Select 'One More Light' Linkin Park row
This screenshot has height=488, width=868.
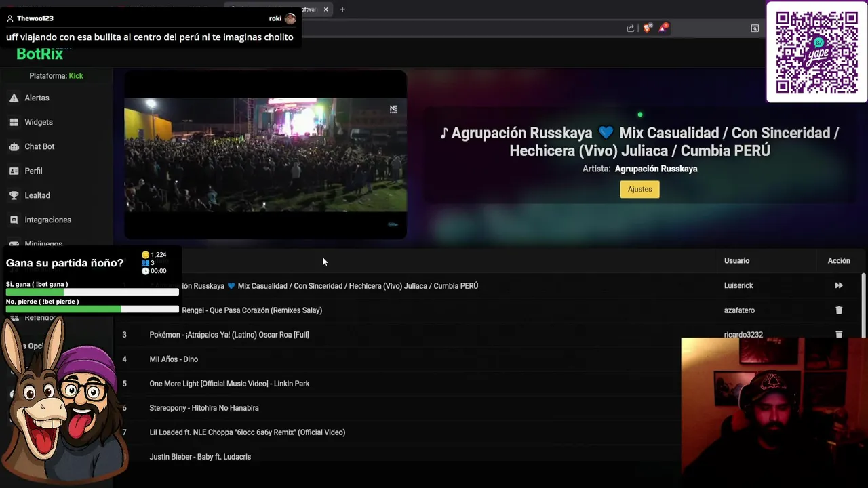[229, 384]
